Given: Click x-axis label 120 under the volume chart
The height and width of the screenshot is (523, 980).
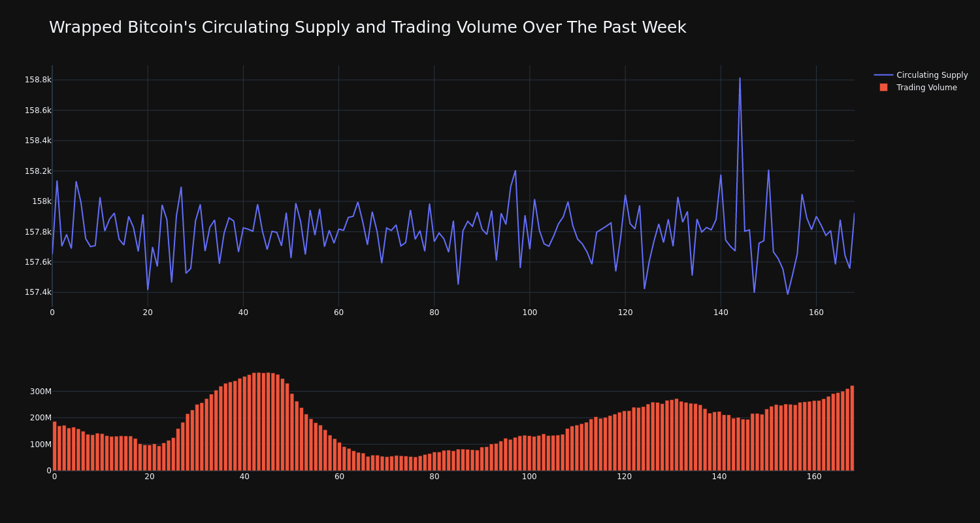Looking at the screenshot, I should click(624, 477).
